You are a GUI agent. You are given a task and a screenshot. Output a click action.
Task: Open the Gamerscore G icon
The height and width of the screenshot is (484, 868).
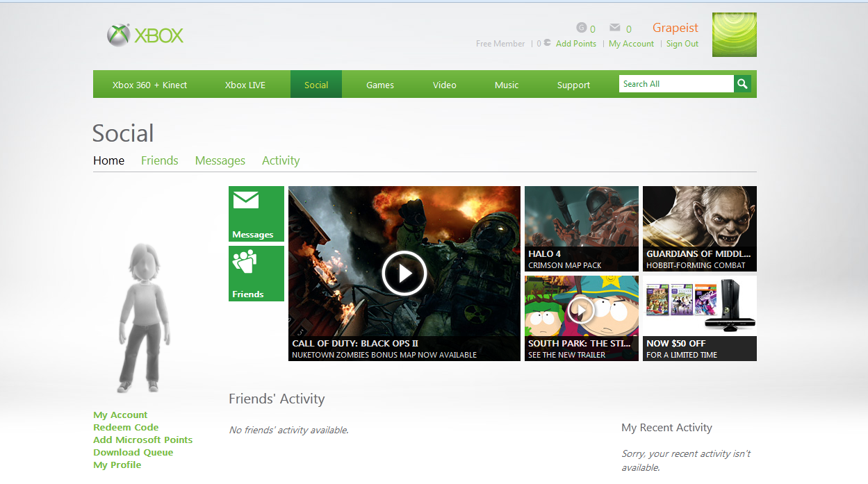point(582,28)
